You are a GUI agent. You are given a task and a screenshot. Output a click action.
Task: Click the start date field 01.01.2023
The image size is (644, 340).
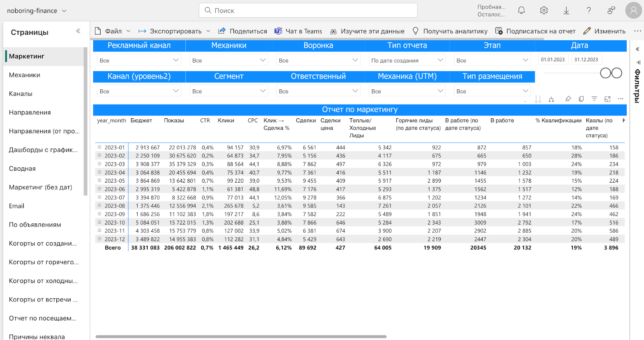[553, 60]
